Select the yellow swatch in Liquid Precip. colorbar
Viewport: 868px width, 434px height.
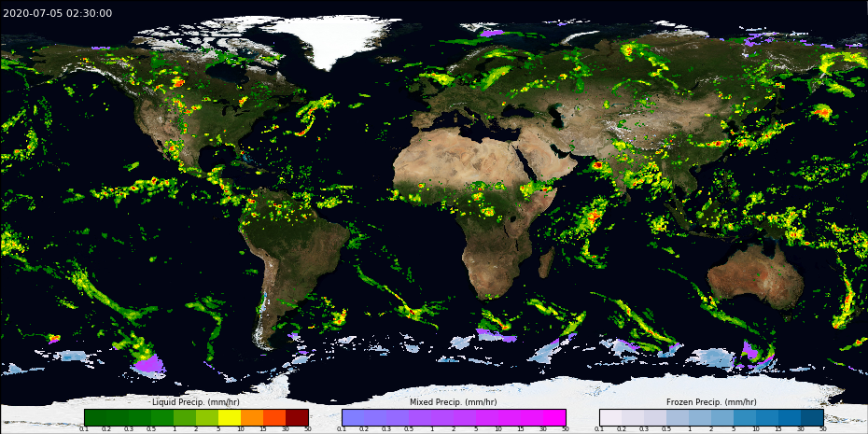click(x=230, y=417)
